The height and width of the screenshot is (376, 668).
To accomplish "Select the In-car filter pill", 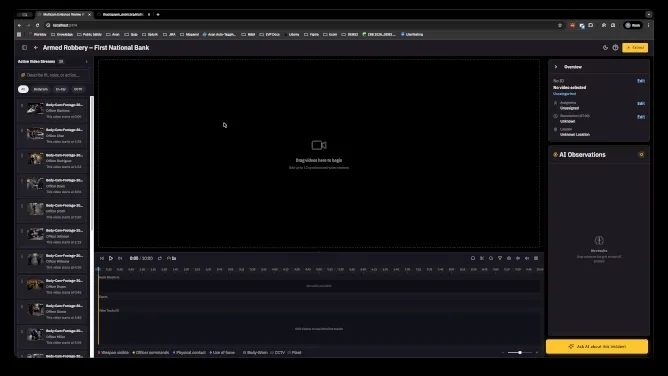I will (61, 89).
